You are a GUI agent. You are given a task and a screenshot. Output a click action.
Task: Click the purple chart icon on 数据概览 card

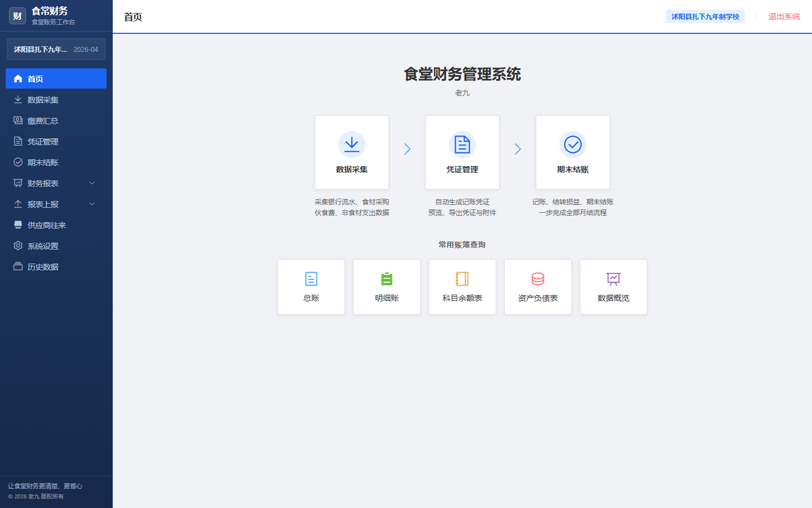[x=614, y=279]
